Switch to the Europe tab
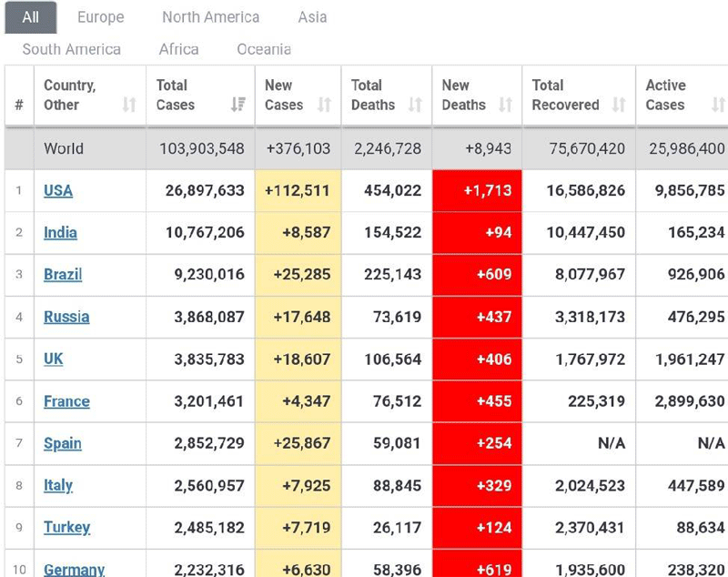 point(100,17)
